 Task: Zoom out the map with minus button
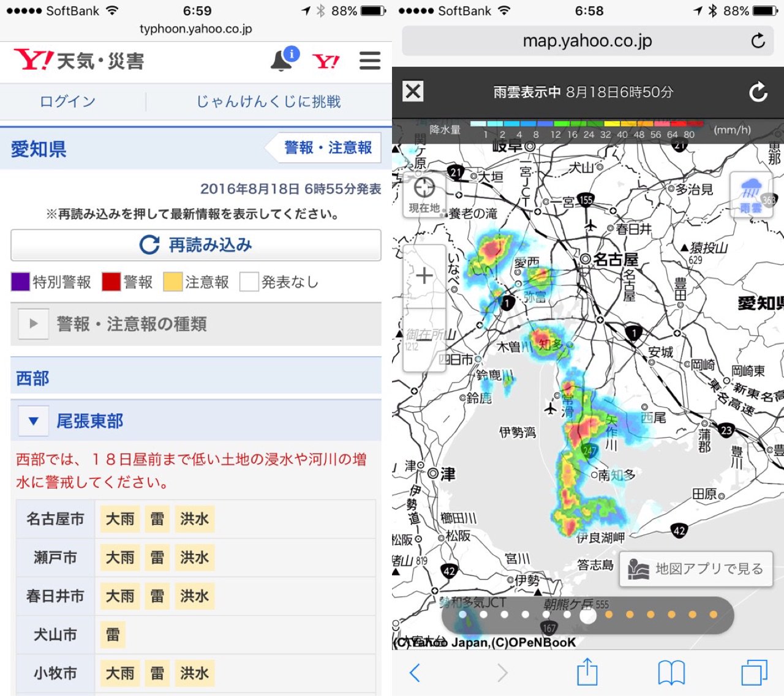pyautogui.click(x=424, y=340)
